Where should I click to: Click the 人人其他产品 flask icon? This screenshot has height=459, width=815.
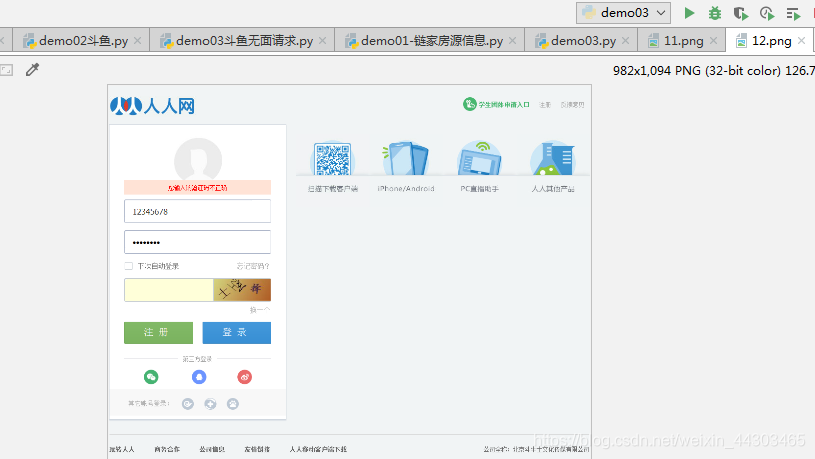click(553, 159)
